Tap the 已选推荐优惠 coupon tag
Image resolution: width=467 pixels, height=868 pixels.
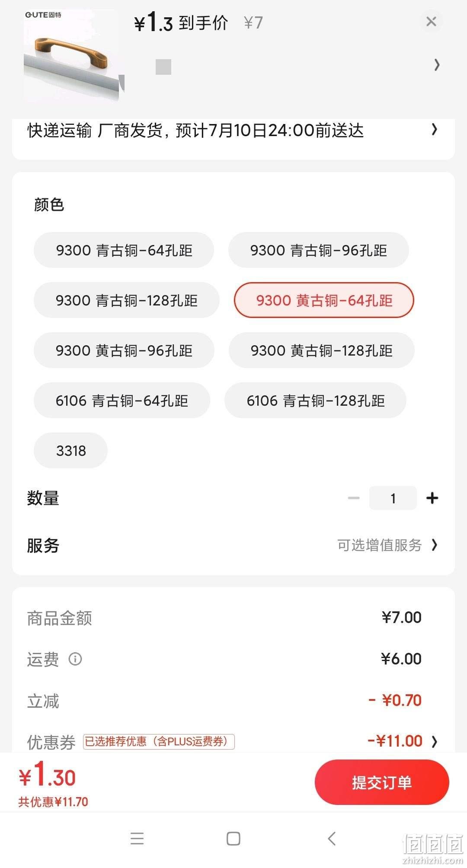pos(159,741)
